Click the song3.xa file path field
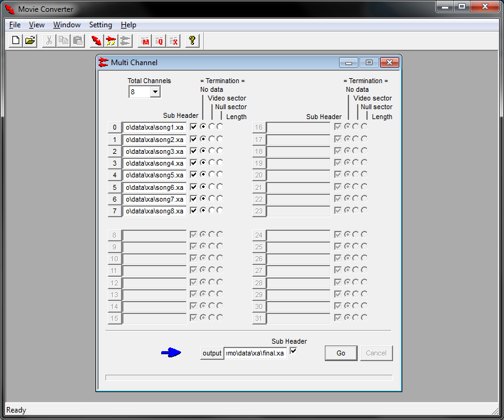This screenshot has height=420, width=504. [154, 151]
